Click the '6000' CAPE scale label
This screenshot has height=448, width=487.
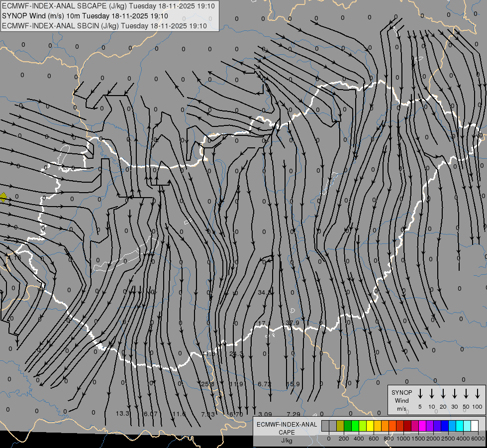click(x=478, y=439)
